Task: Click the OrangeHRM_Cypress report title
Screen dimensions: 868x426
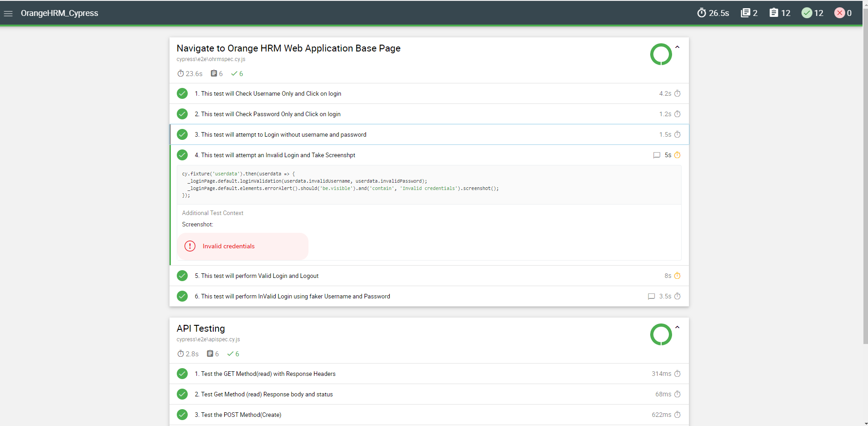Action: click(x=59, y=13)
